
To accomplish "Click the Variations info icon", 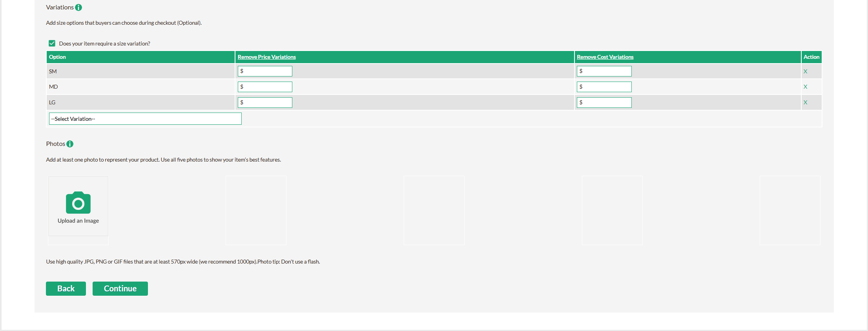I will click(78, 7).
